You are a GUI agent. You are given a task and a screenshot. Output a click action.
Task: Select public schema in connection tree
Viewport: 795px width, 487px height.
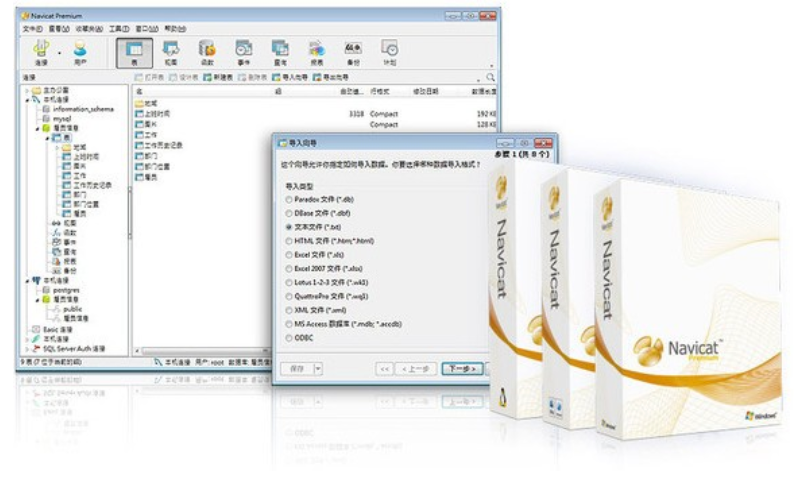tap(67, 309)
